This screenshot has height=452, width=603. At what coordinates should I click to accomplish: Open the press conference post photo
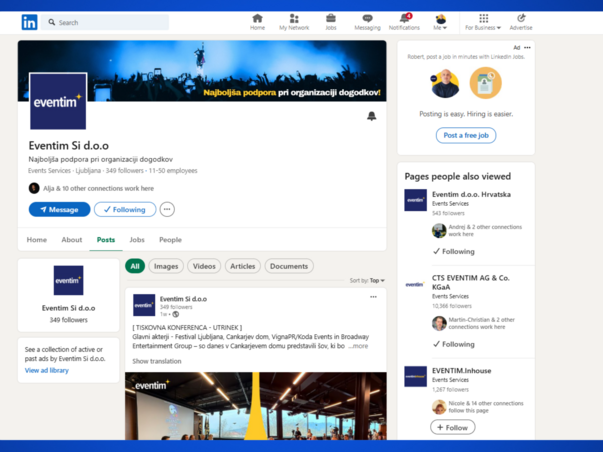[256, 406]
